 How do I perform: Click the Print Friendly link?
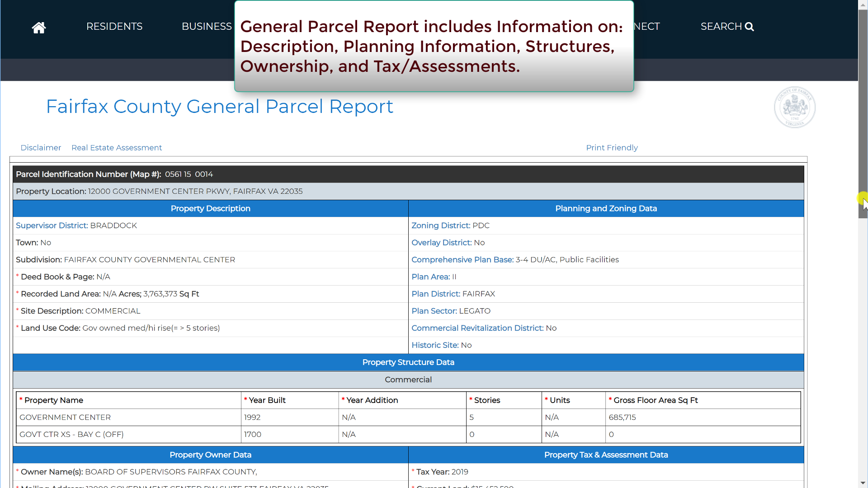(612, 148)
